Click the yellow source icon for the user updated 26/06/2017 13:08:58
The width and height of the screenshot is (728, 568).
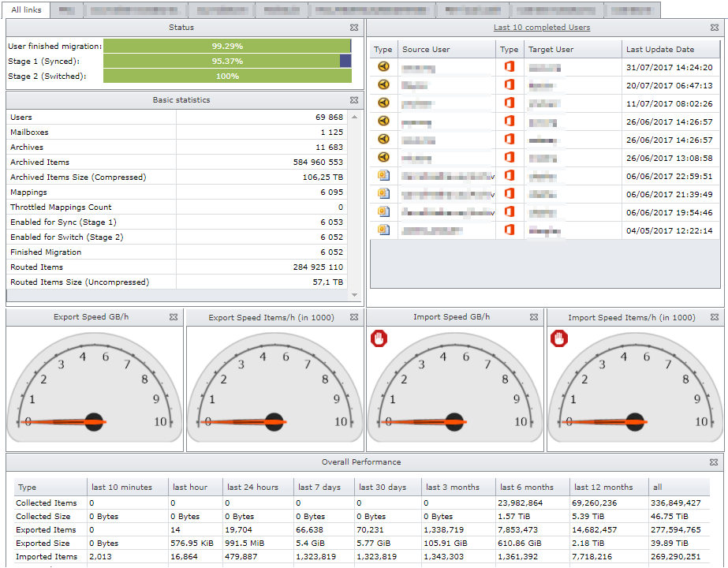tap(383, 156)
